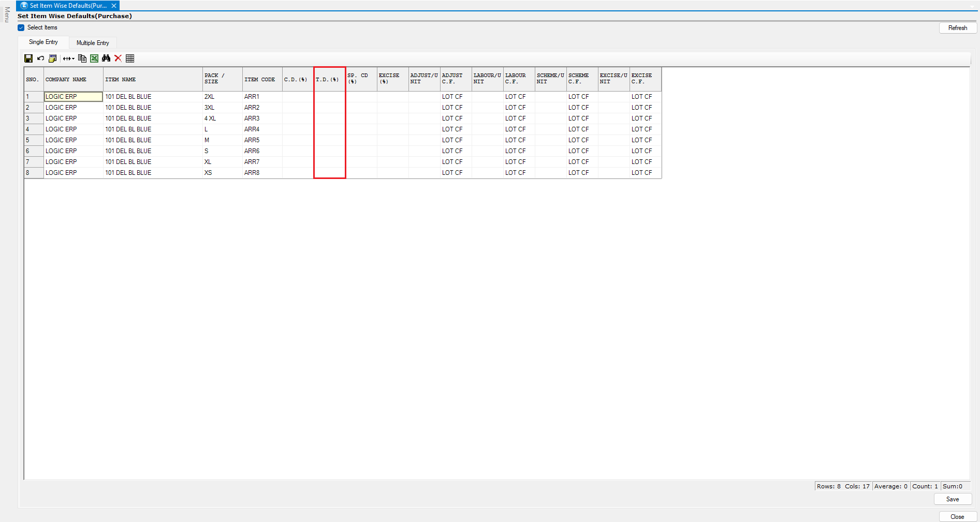Click the floppy disk save icon in toolbar
980x522 pixels.
(x=28, y=58)
